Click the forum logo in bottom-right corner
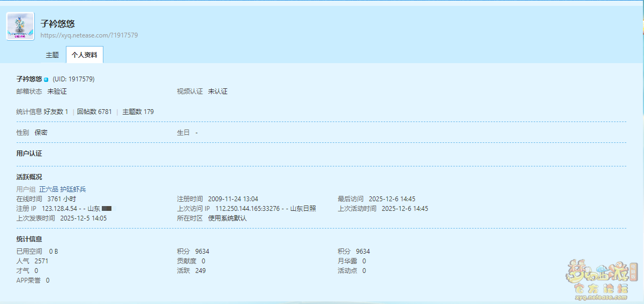 (x=602, y=278)
